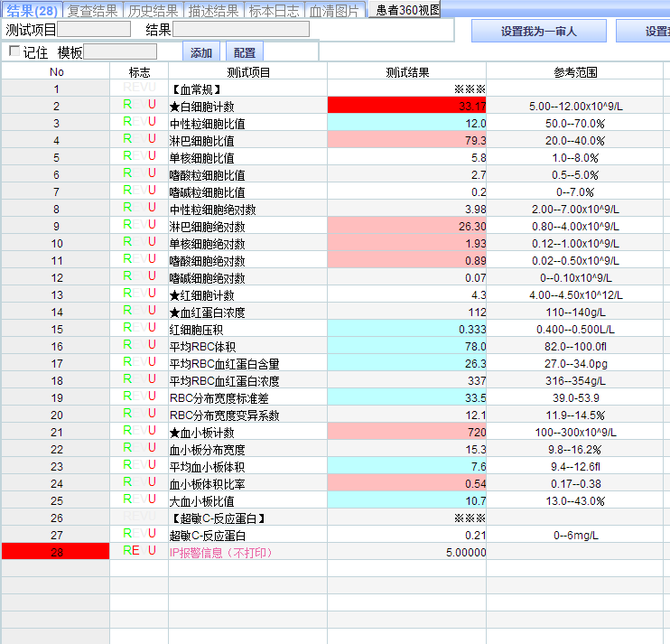670x644 pixels.
Task: Click the 参考范围 column header
Action: [x=575, y=72]
